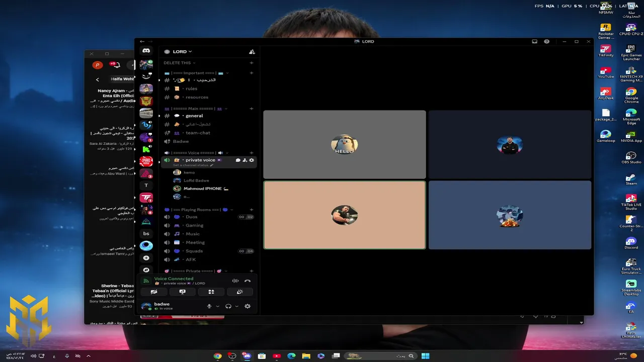Open the bs server icon

146,233
